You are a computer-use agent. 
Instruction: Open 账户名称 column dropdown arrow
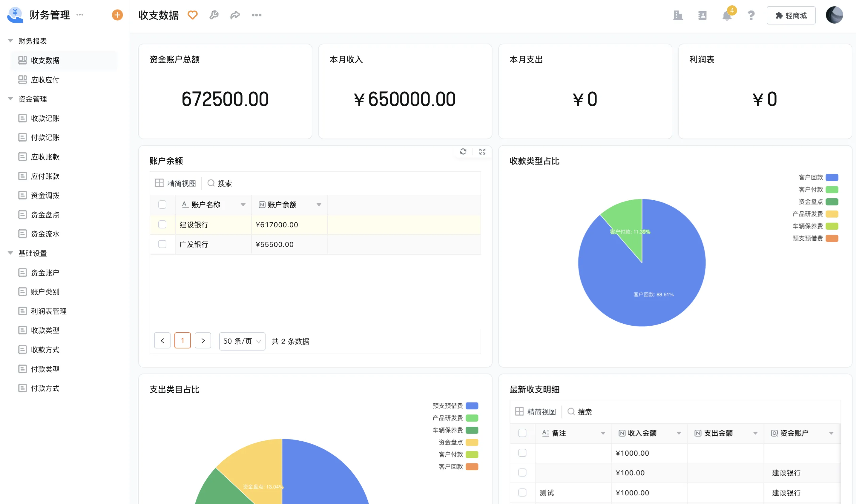pyautogui.click(x=243, y=205)
